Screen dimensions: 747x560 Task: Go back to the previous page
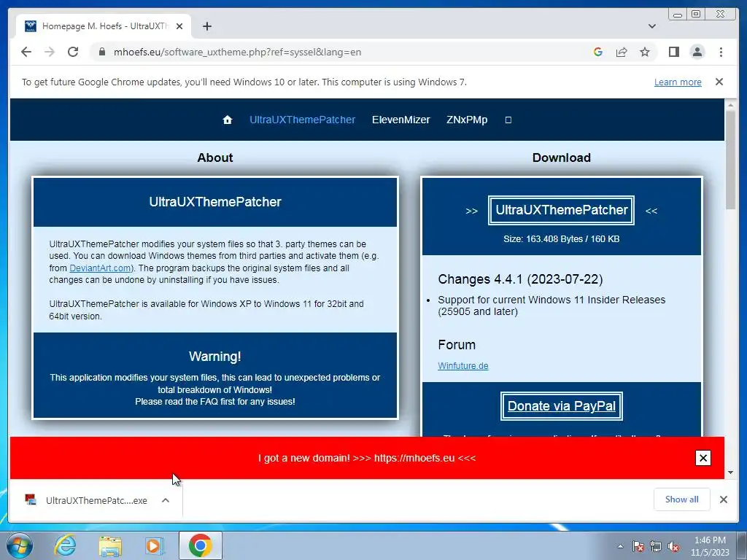[x=26, y=52]
